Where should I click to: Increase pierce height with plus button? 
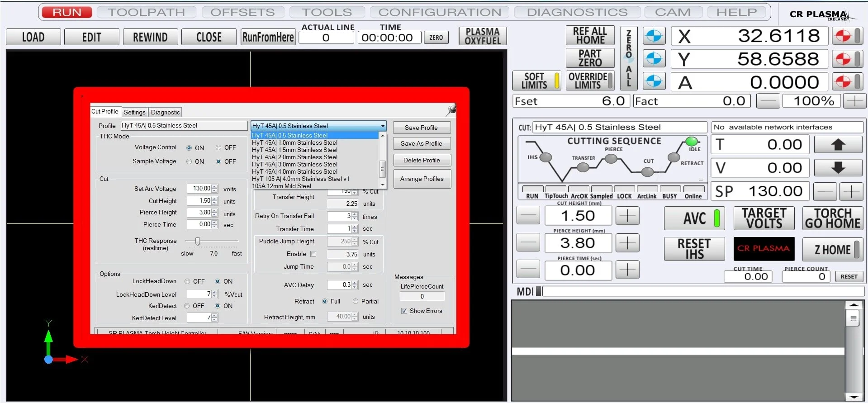pyautogui.click(x=627, y=243)
